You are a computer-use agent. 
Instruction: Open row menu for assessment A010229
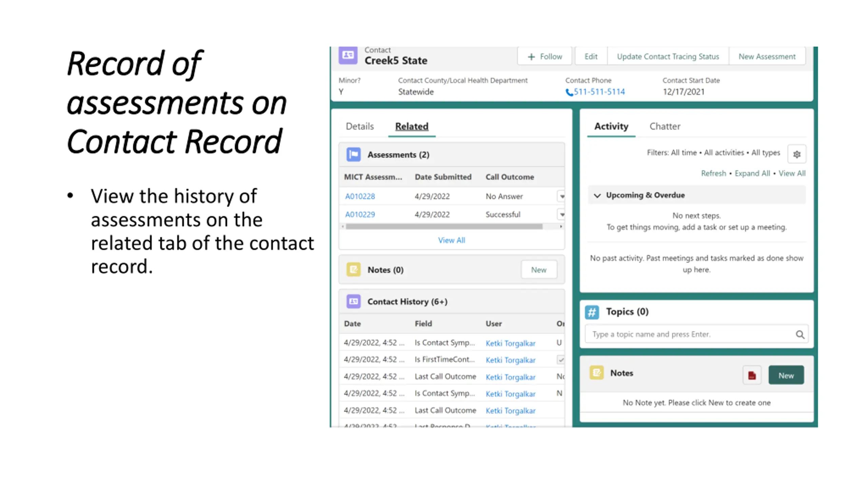pos(561,215)
